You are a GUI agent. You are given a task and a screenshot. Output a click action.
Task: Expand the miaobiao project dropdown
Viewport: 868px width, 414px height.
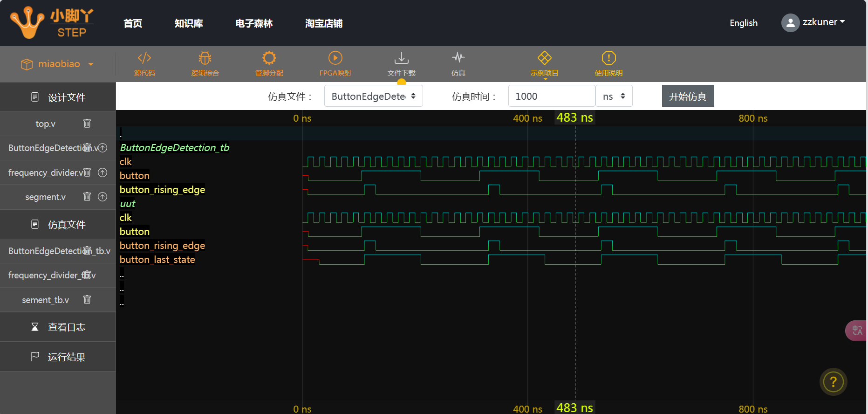tap(58, 64)
